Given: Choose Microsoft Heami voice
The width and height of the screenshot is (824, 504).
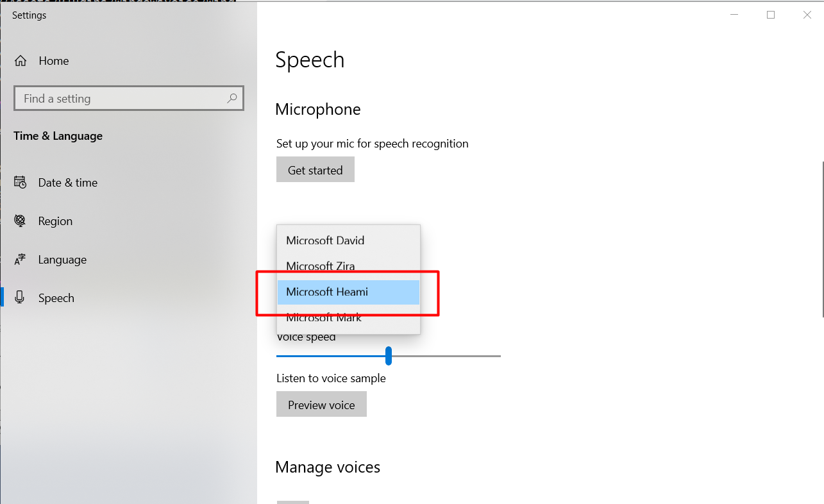Looking at the screenshot, I should pyautogui.click(x=348, y=292).
